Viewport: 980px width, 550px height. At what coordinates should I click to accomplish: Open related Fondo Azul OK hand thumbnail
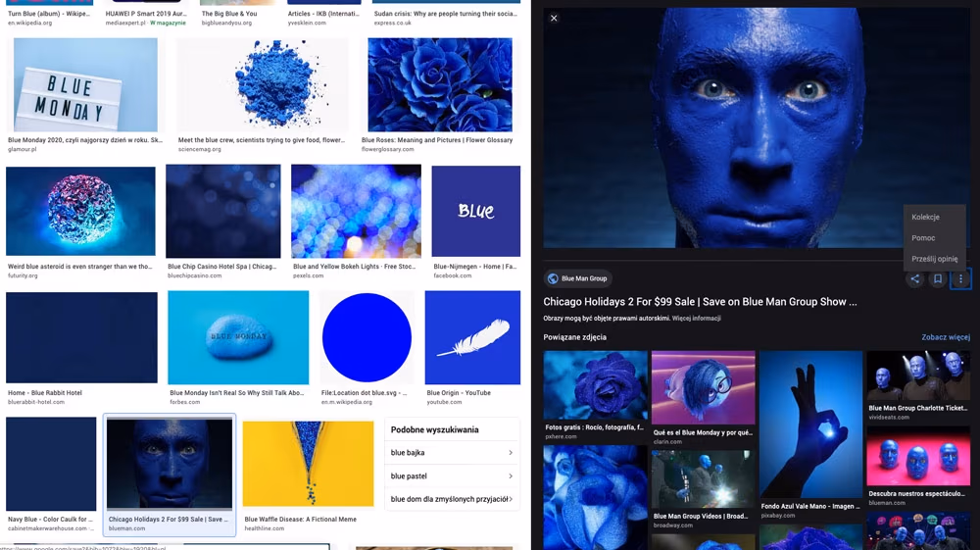click(811, 425)
